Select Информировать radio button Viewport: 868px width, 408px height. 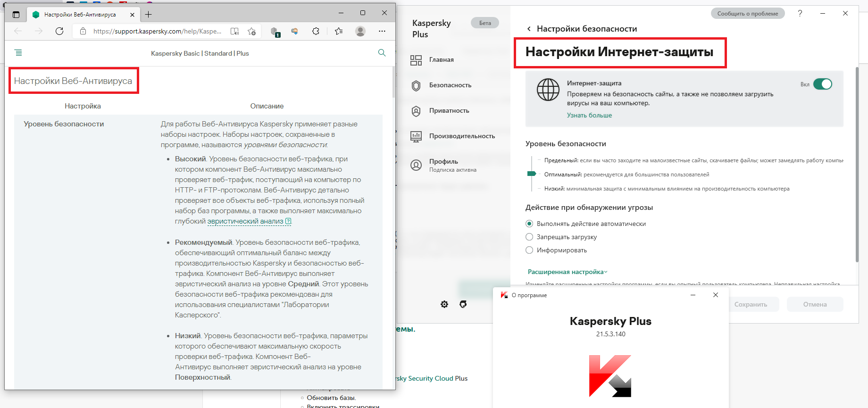pyautogui.click(x=529, y=250)
